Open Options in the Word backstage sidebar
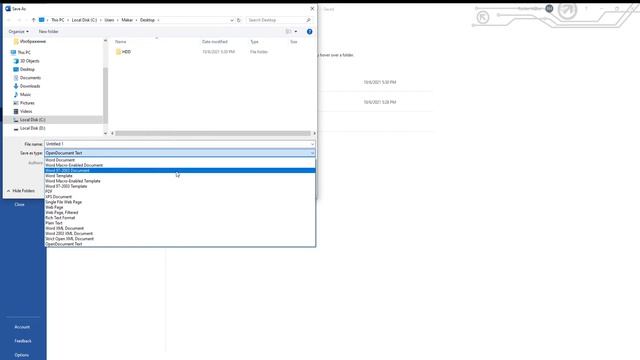Screen dimensions: 640x360 [x=22, y=355]
